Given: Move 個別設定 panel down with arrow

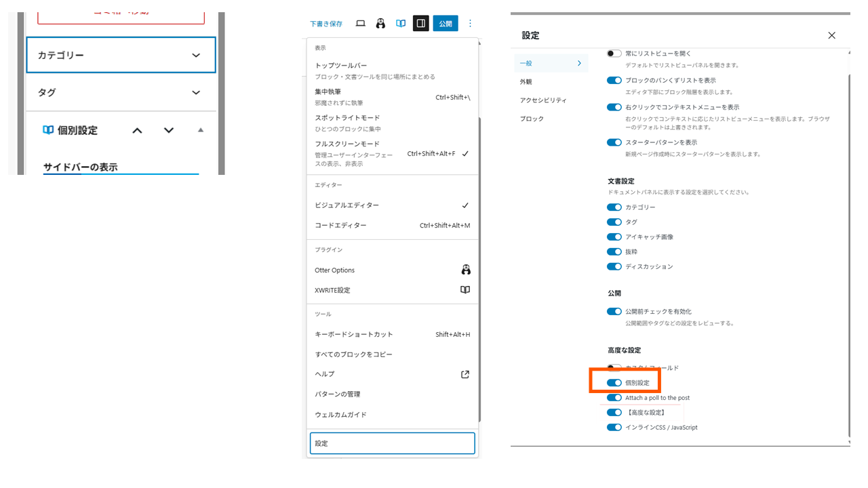Looking at the screenshot, I should click(169, 130).
